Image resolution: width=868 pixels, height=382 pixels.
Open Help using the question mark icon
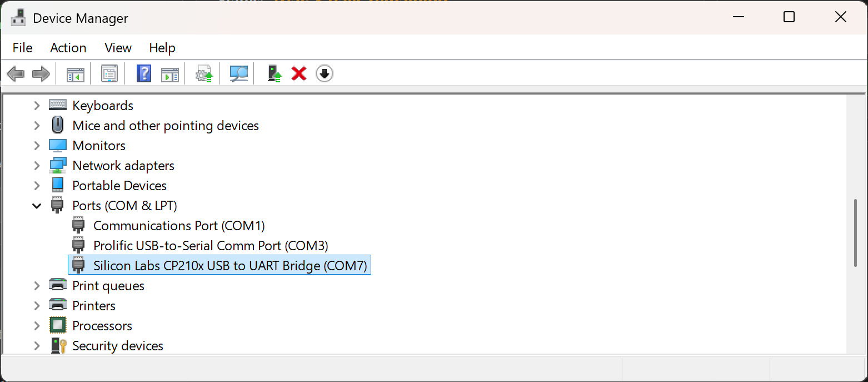(144, 73)
